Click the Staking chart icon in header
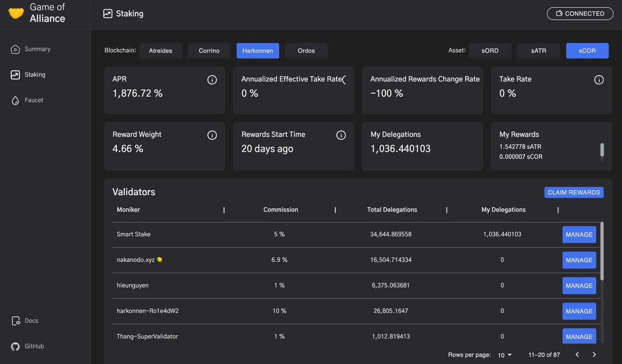The height and width of the screenshot is (364, 622). 108,14
